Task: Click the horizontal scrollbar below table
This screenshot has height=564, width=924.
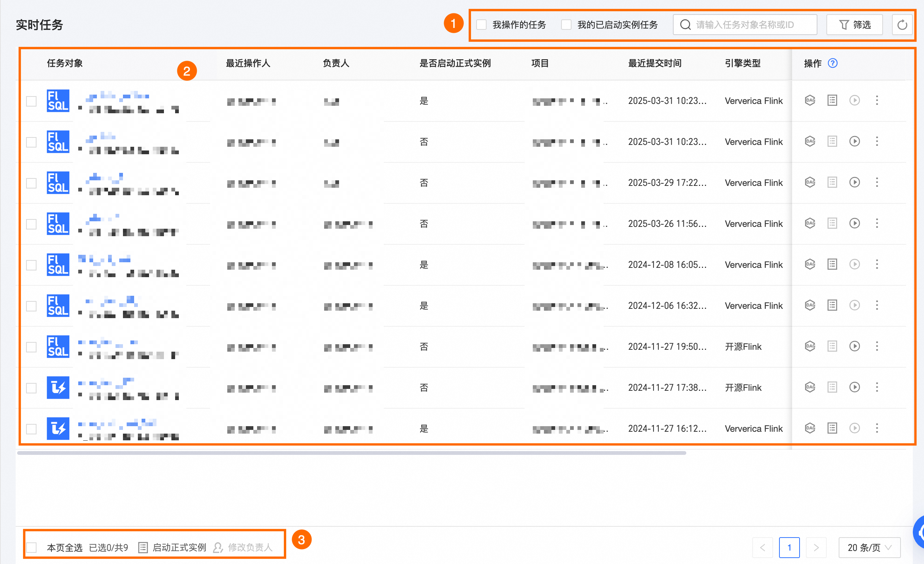Action: pos(351,453)
